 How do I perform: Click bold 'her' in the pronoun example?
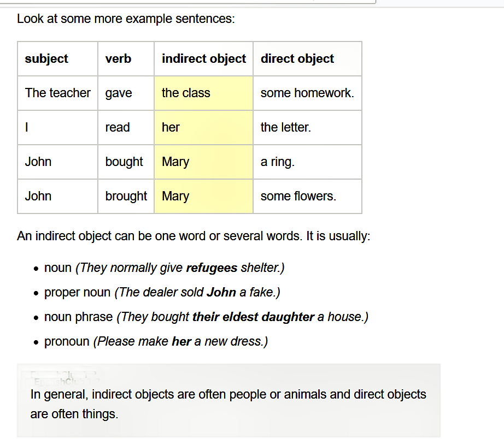click(181, 341)
